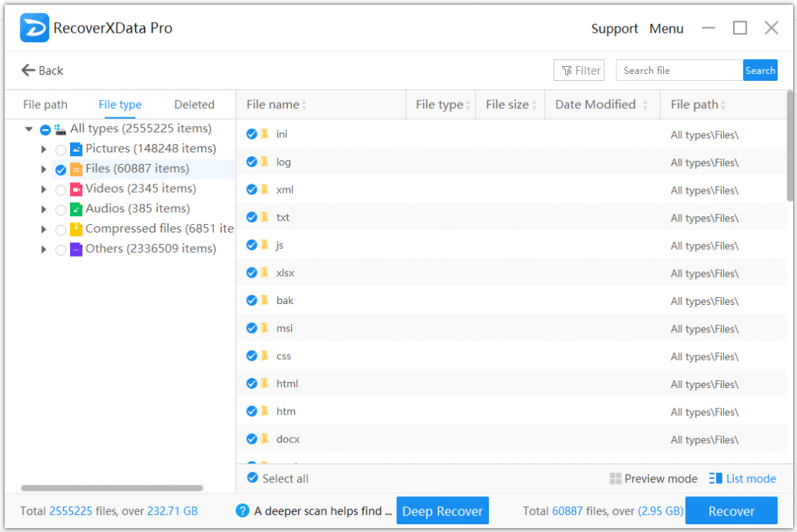The width and height of the screenshot is (797, 532).
Task: Open the Support menu
Action: click(x=614, y=29)
